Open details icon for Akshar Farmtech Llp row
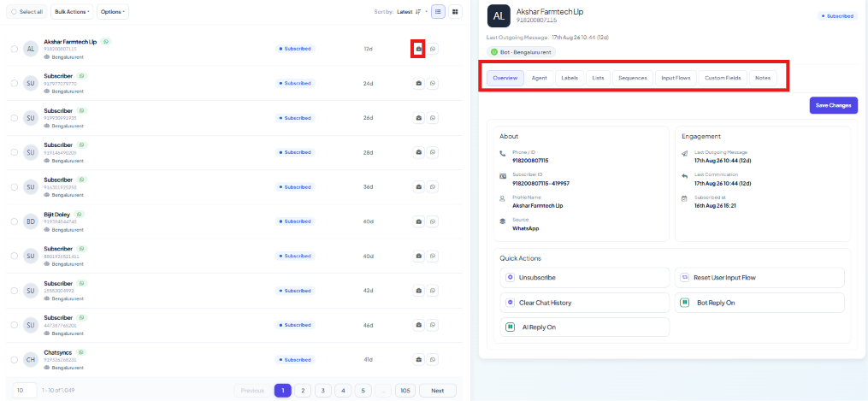The image size is (868, 401). pos(418,49)
